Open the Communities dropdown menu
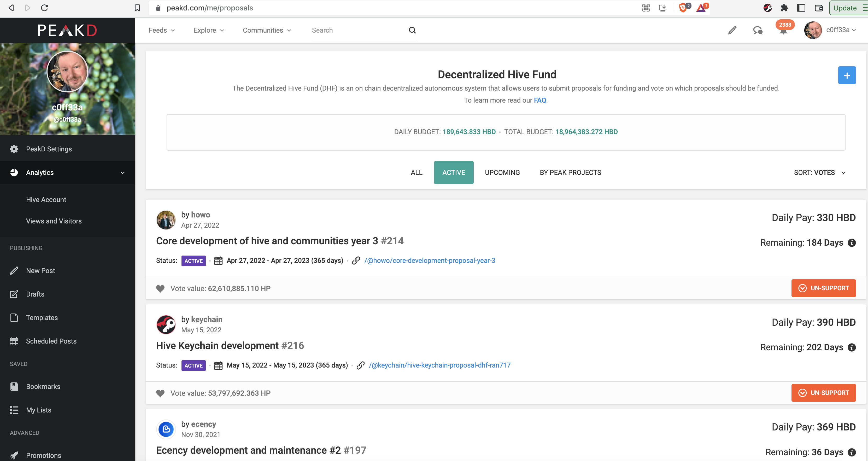 (267, 30)
